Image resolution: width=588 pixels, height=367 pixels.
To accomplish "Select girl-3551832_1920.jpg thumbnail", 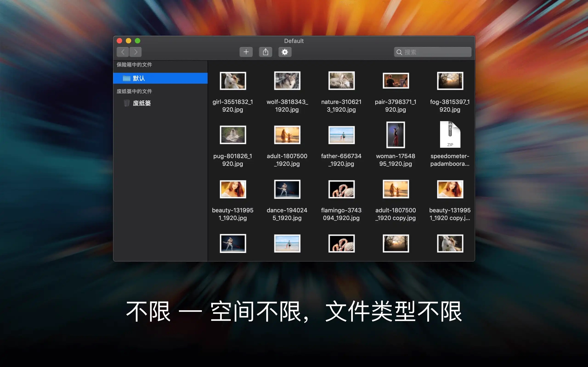I will click(x=233, y=81).
